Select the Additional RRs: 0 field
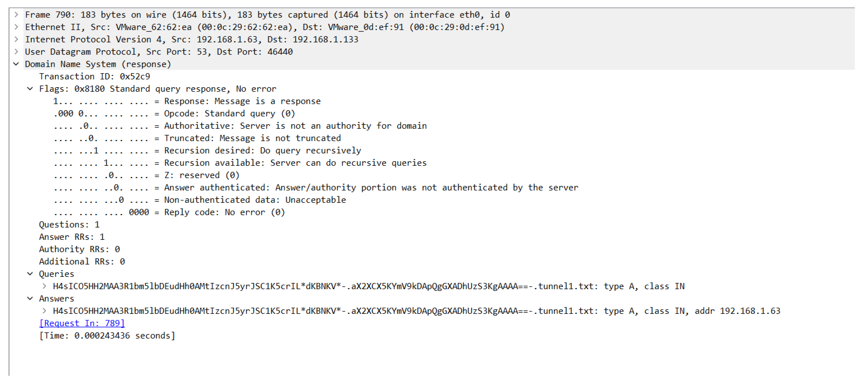The width and height of the screenshot is (868, 389). pyautogui.click(x=82, y=262)
